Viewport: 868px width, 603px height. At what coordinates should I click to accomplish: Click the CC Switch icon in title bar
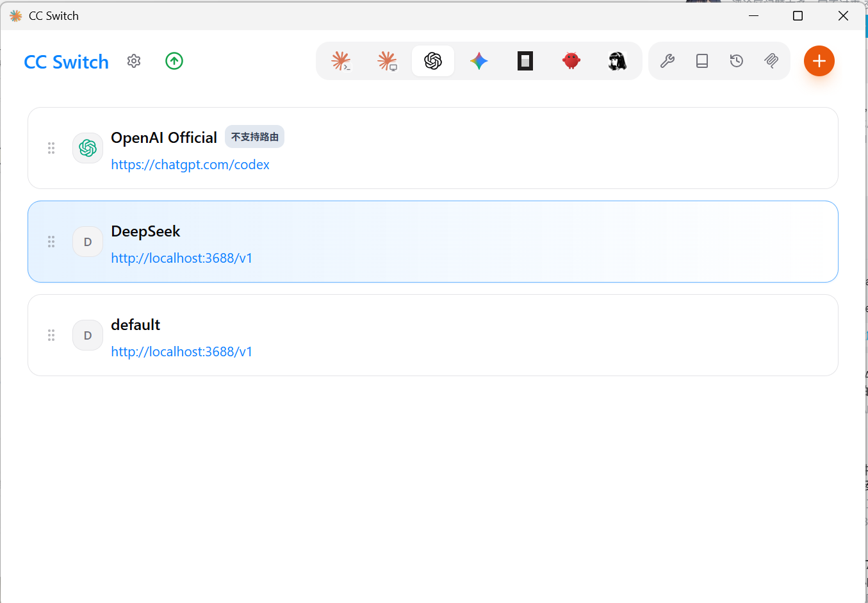tap(15, 15)
